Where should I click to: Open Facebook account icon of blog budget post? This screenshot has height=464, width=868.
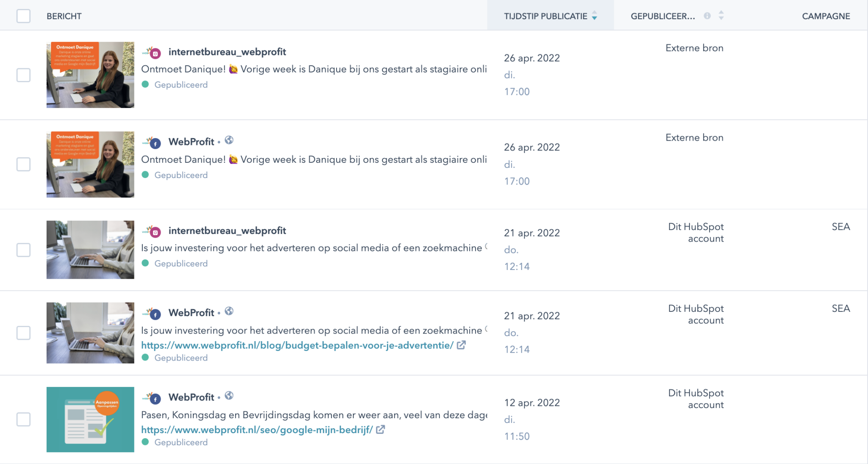pyautogui.click(x=152, y=313)
